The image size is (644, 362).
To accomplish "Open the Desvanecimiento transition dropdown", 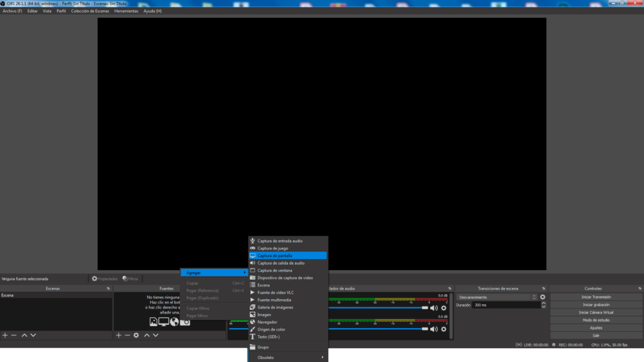I will tap(497, 297).
